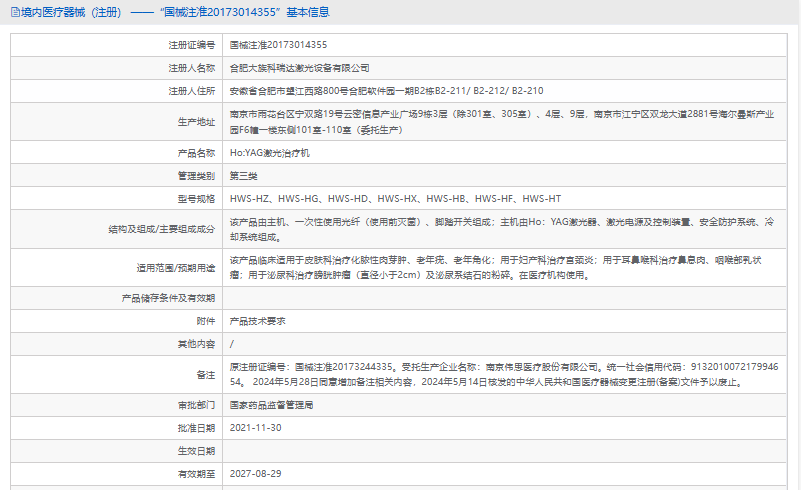Select the expiry date 2027-08-29

click(x=255, y=474)
